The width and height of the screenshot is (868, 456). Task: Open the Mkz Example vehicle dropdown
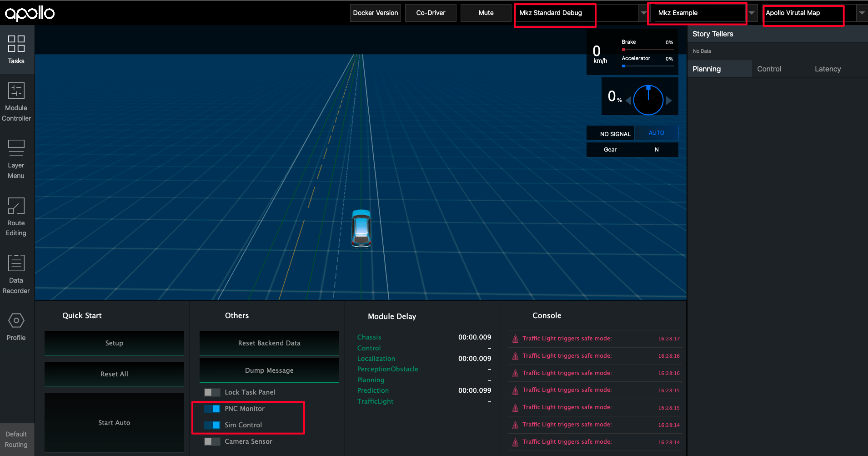click(x=752, y=13)
